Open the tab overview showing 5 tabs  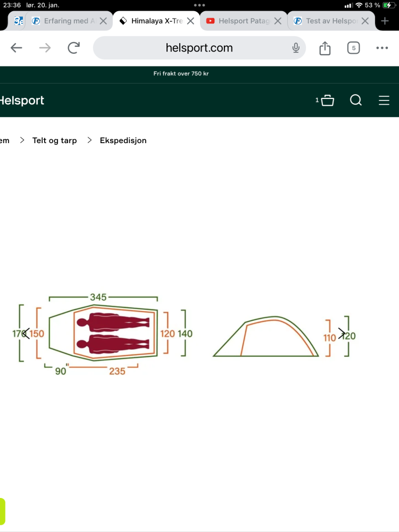click(x=353, y=48)
